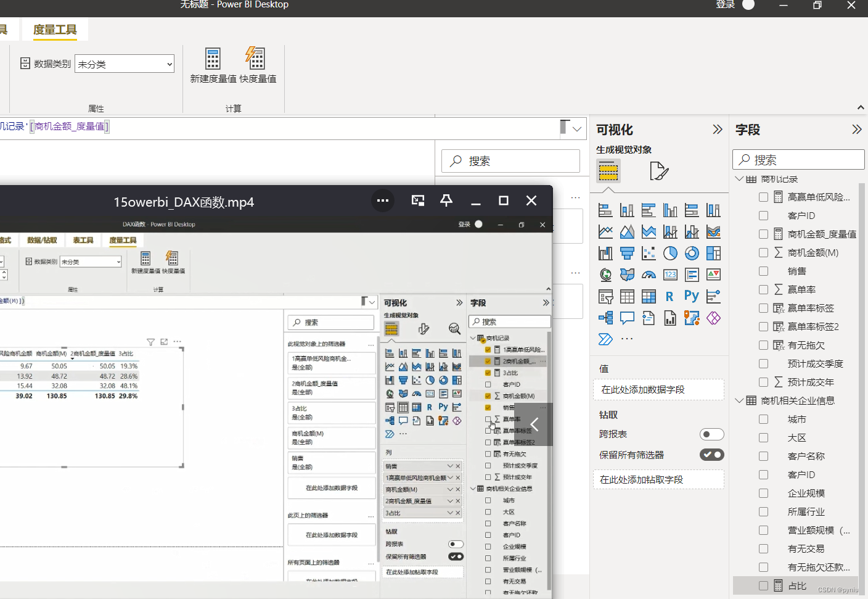The width and height of the screenshot is (868, 599).
Task: Open the format pane paintbrush icon
Action: pos(658,171)
